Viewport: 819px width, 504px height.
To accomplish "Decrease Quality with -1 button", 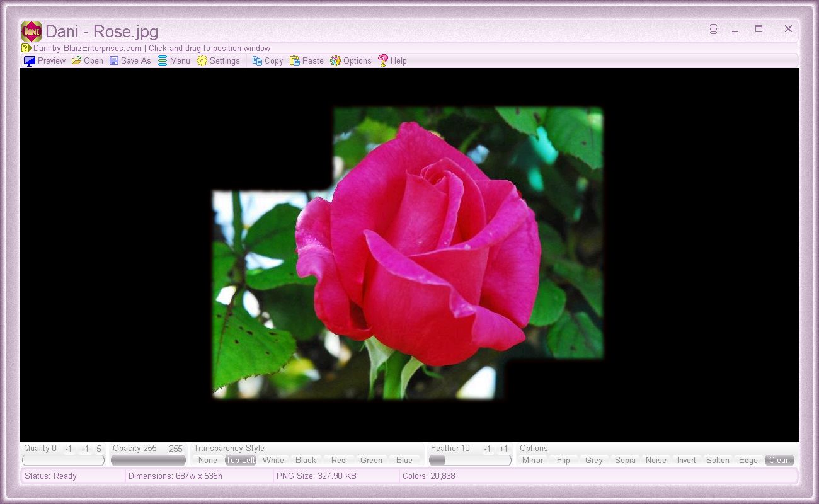I will coord(68,449).
